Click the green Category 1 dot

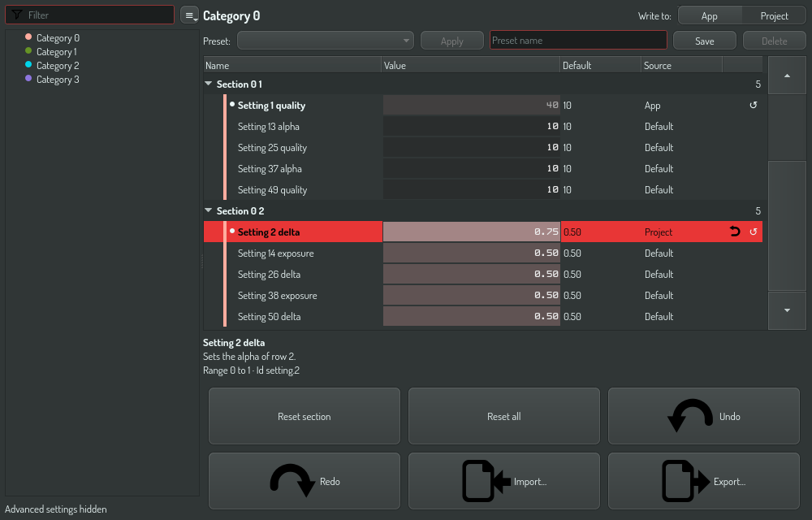[x=28, y=50]
